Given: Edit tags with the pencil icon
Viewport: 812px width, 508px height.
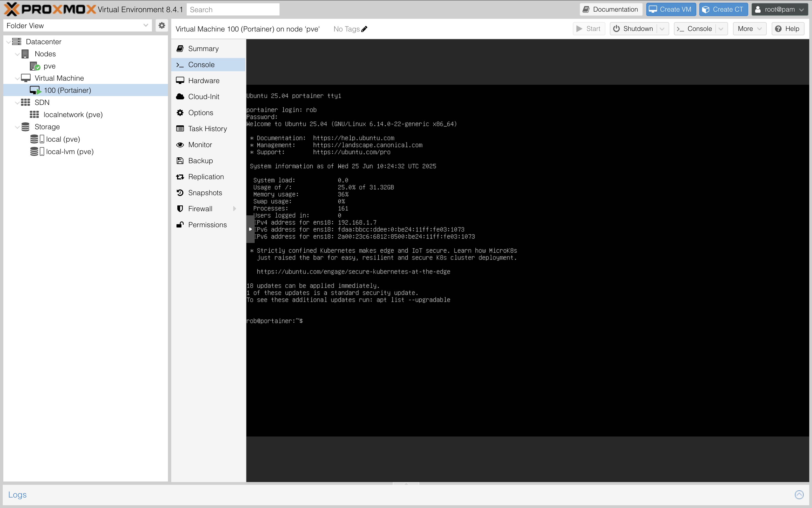Looking at the screenshot, I should click(x=364, y=29).
